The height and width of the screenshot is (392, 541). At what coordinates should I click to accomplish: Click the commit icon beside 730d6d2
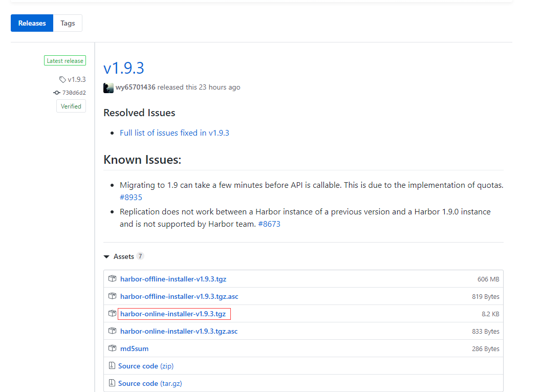pos(57,93)
